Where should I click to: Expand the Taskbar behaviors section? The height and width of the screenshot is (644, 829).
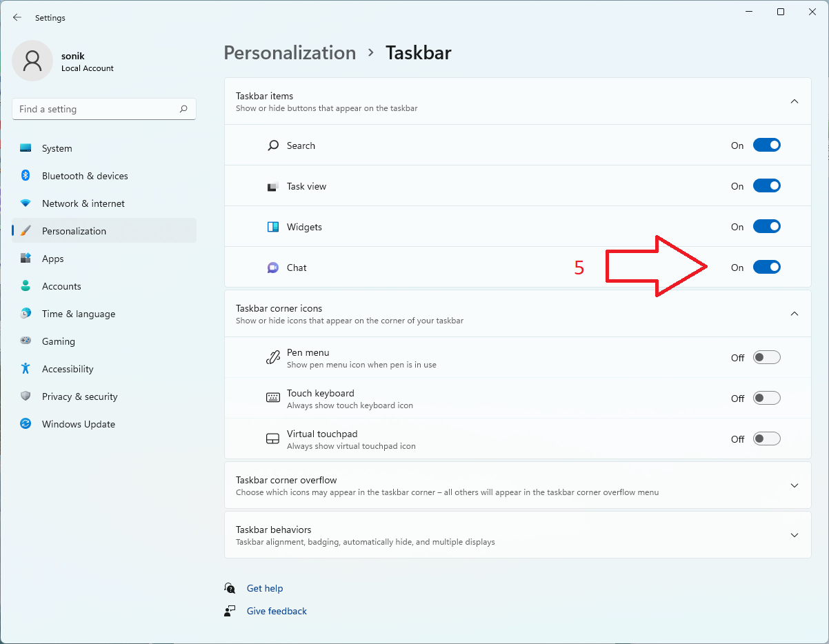click(794, 535)
